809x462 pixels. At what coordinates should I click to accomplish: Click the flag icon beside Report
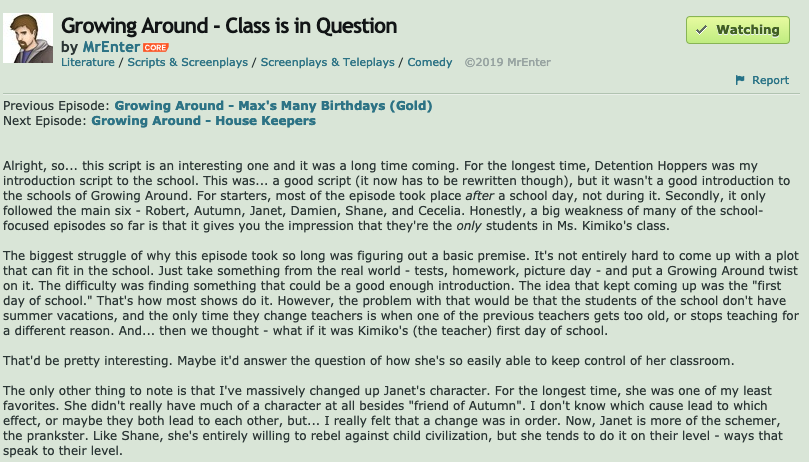[740, 80]
